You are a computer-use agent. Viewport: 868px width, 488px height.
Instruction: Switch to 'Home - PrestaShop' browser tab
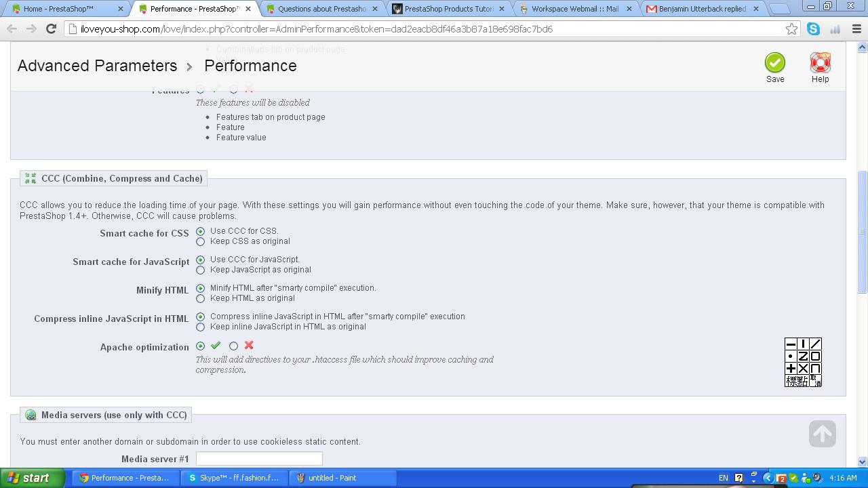coord(68,9)
